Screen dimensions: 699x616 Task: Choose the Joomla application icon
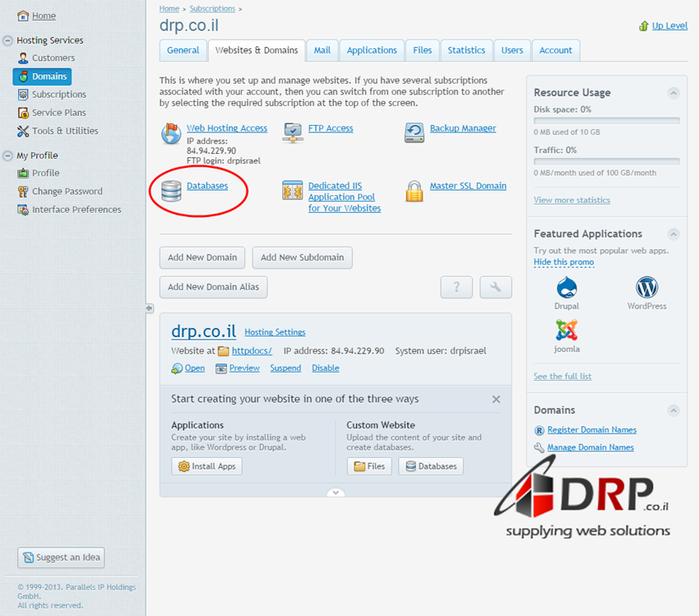tap(567, 331)
